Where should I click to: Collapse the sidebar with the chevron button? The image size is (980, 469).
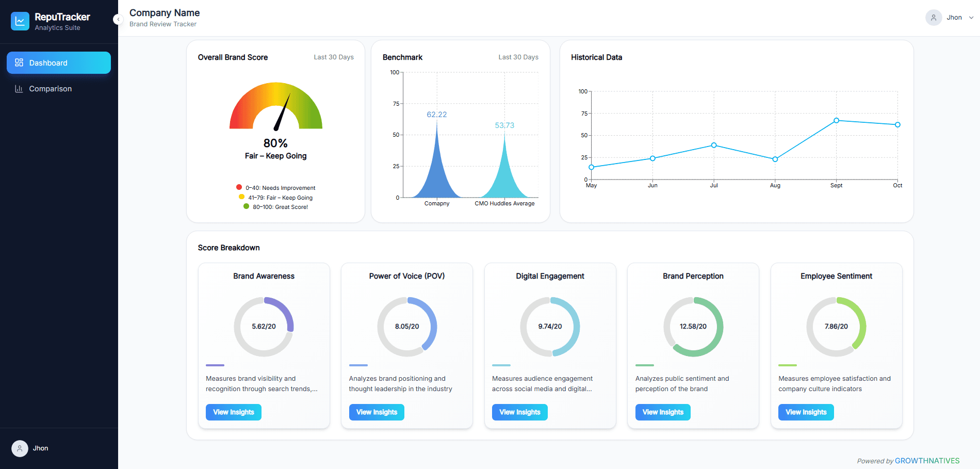pyautogui.click(x=118, y=20)
